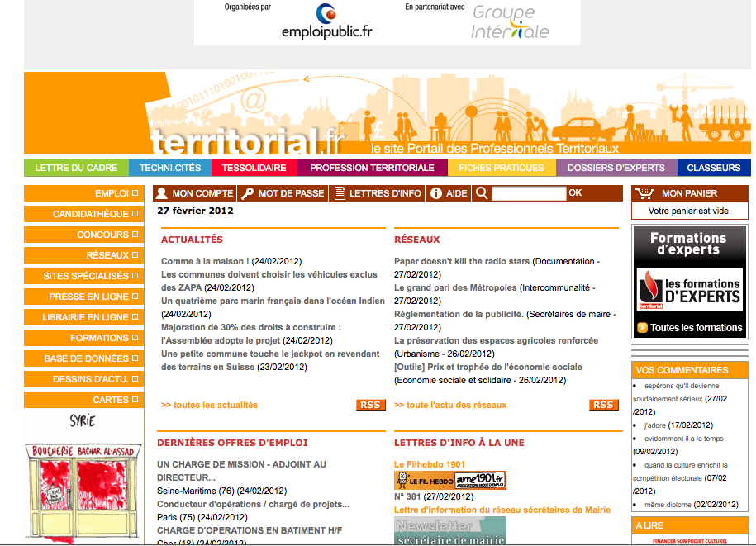
Task: Open the Formations d'experts advertisement
Action: [x=689, y=282]
